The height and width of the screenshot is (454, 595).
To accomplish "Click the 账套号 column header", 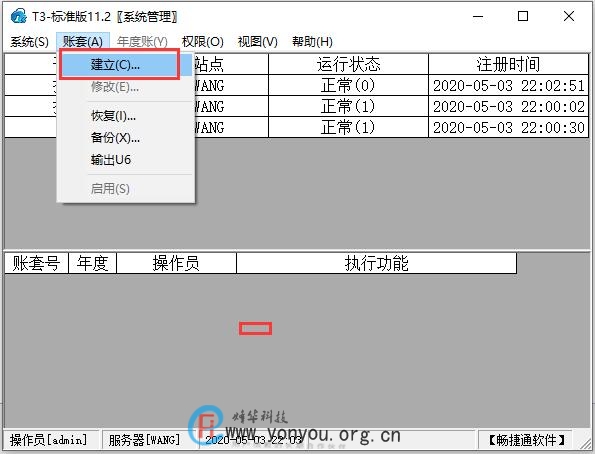I will (x=36, y=263).
